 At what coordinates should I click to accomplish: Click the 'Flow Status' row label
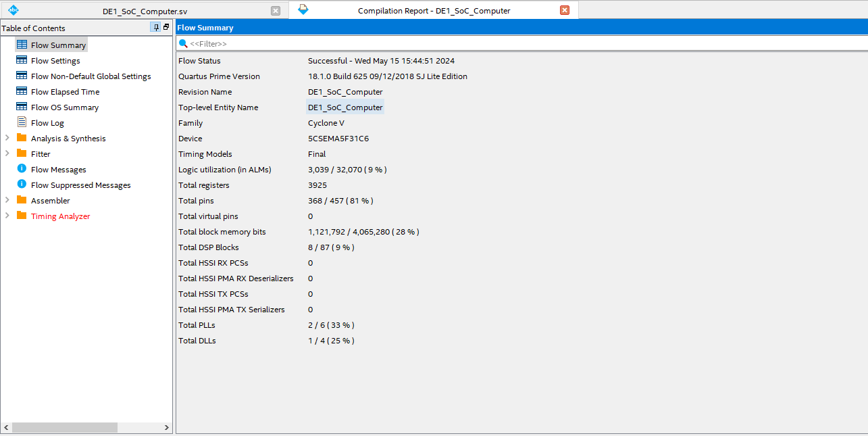tap(199, 61)
